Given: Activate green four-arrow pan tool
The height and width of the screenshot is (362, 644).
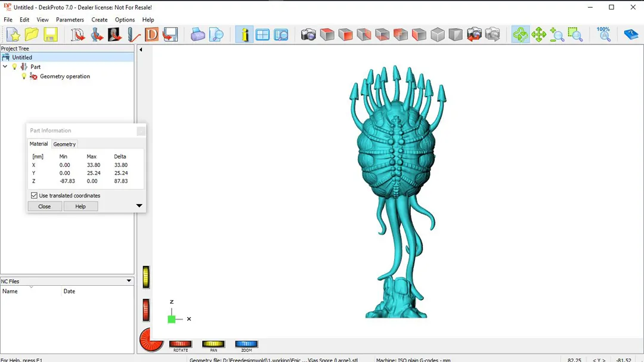Looking at the screenshot, I should coord(538,35).
